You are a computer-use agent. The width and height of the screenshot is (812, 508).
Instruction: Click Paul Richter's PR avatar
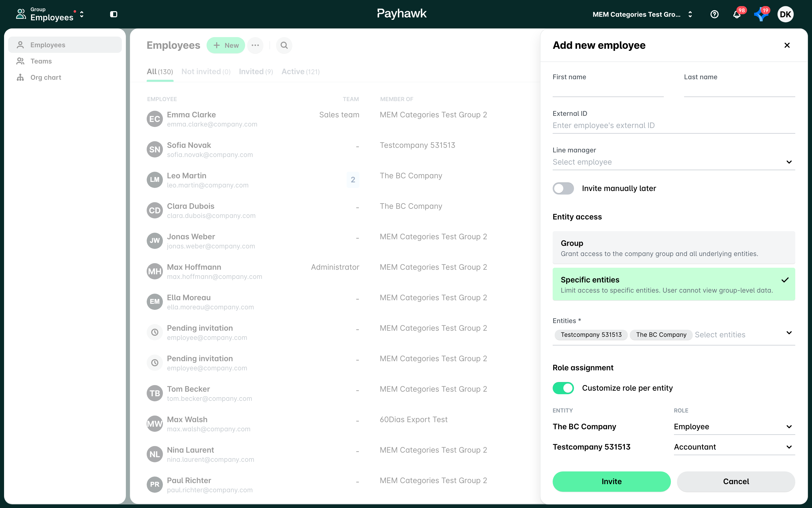155,484
